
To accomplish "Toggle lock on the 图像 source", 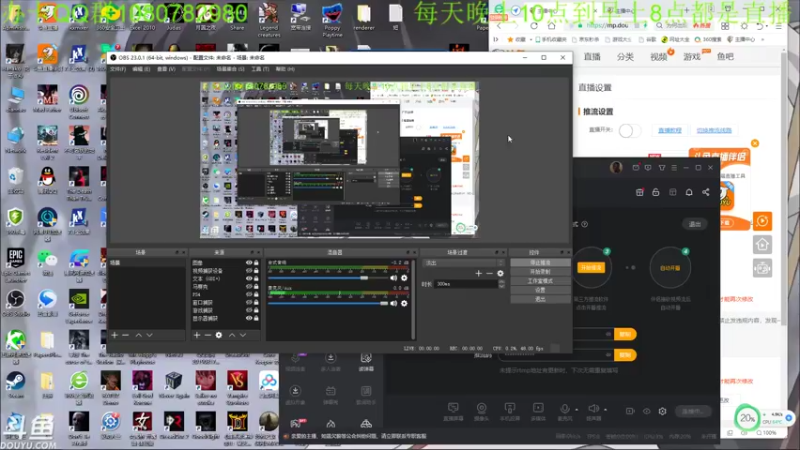I will (256, 263).
